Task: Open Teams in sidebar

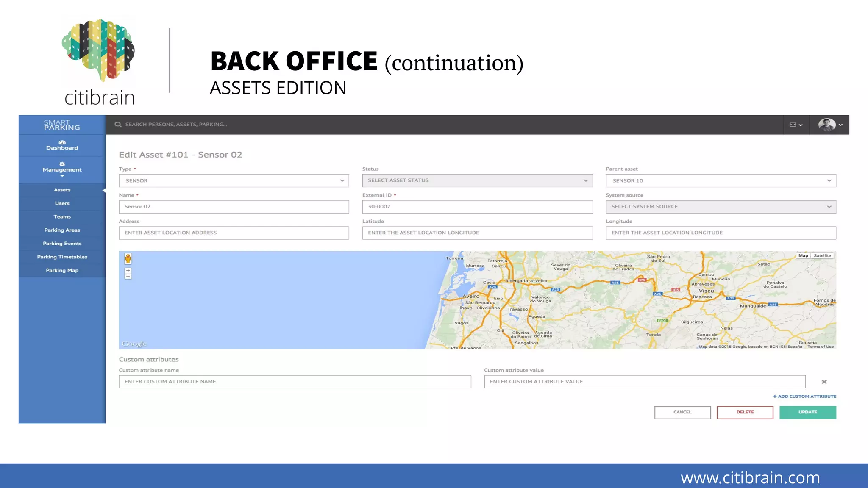Action: [62, 216]
